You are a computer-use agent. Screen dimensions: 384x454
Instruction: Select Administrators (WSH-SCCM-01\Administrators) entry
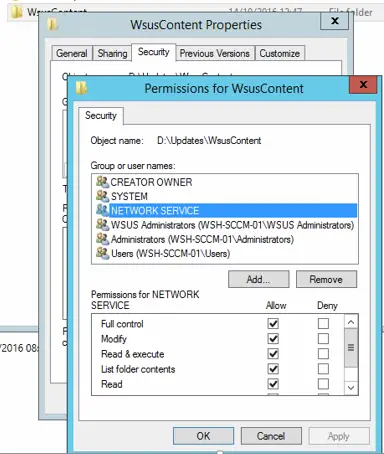[202, 239]
